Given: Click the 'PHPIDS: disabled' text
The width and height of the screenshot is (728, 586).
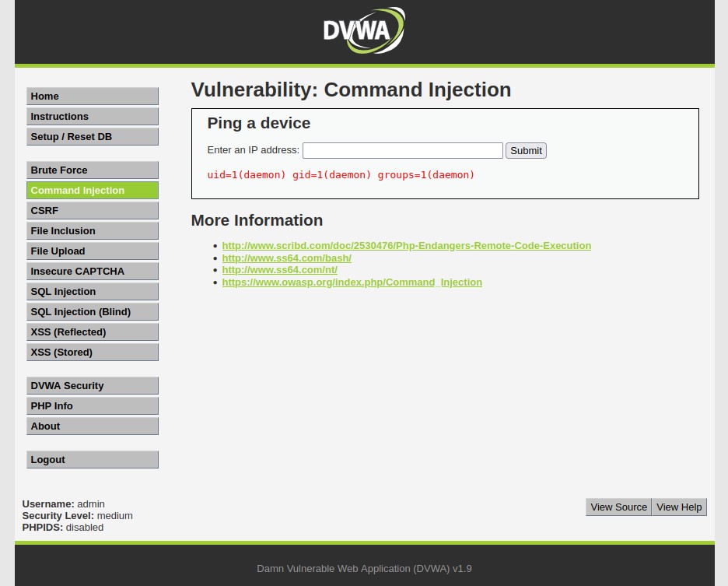Looking at the screenshot, I should [63, 528].
